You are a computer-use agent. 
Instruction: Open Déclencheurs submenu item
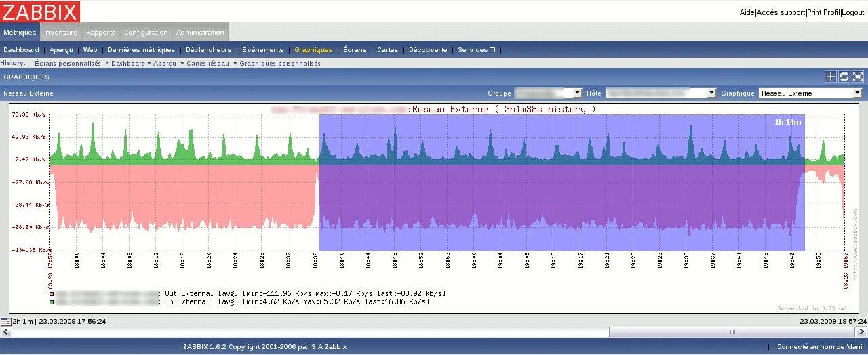coord(208,50)
